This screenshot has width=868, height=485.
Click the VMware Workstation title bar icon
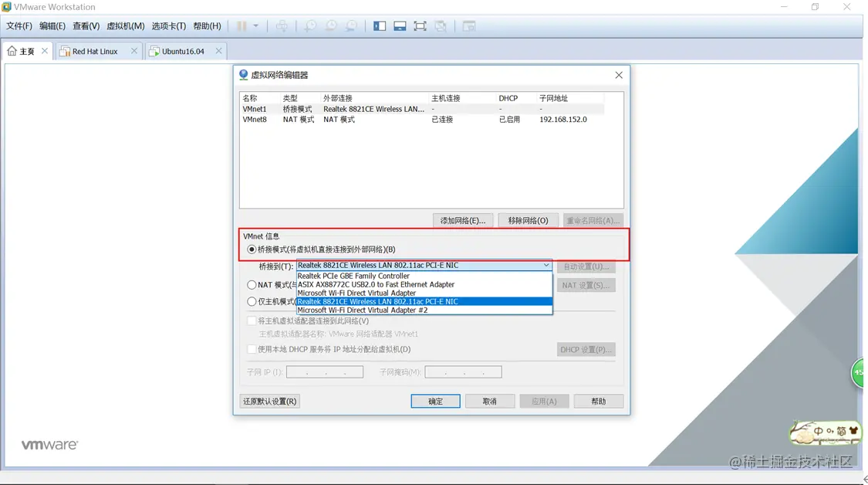pyautogui.click(x=7, y=7)
